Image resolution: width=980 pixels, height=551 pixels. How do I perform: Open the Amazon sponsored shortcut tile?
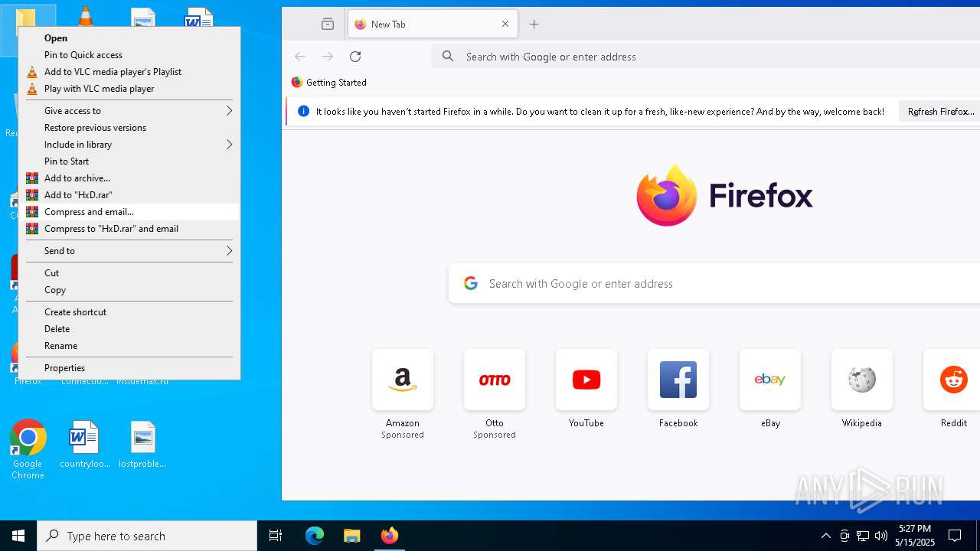[x=403, y=380]
